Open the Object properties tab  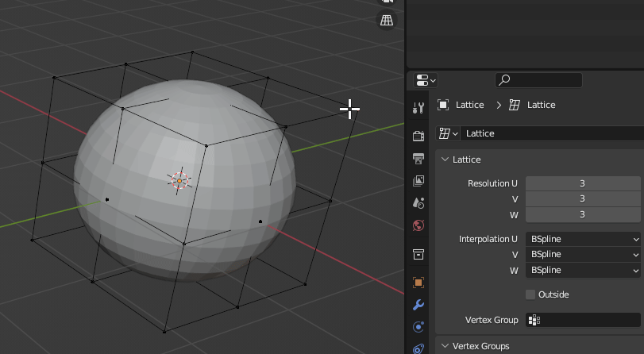tap(418, 283)
